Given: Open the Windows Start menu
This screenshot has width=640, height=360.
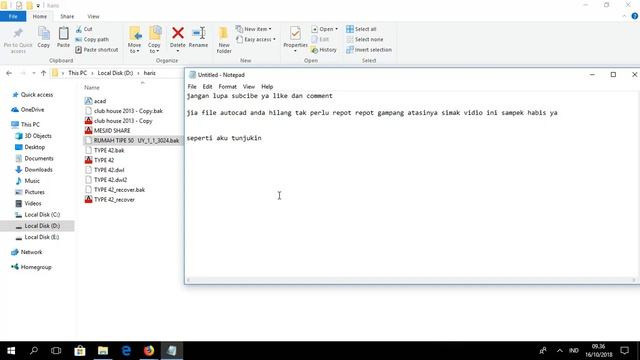Looking at the screenshot, I should (x=11, y=351).
